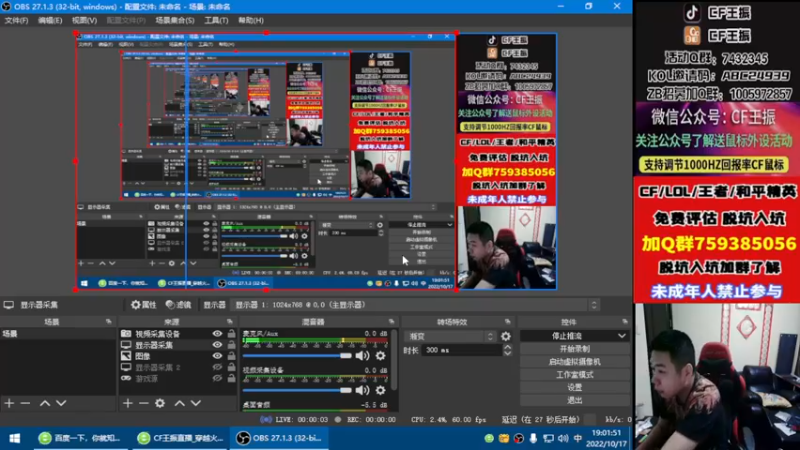The height and width of the screenshot is (450, 800).
Task: Remove selected scene with minus icon in 场景 panel
Action: point(25,403)
